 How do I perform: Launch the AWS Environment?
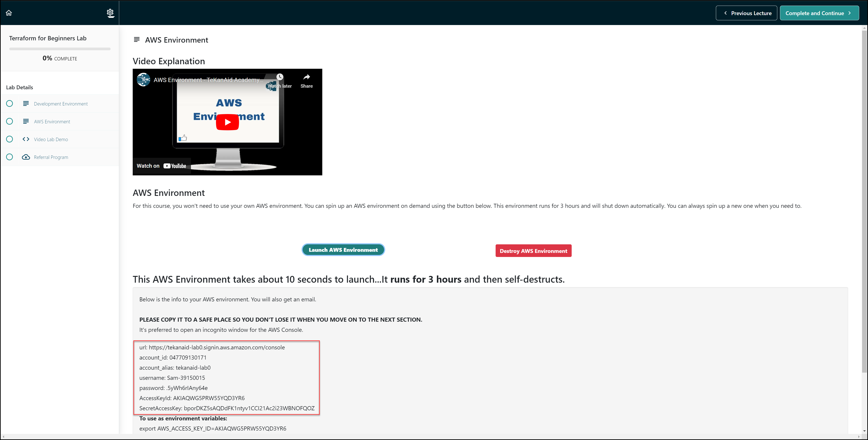[343, 250]
